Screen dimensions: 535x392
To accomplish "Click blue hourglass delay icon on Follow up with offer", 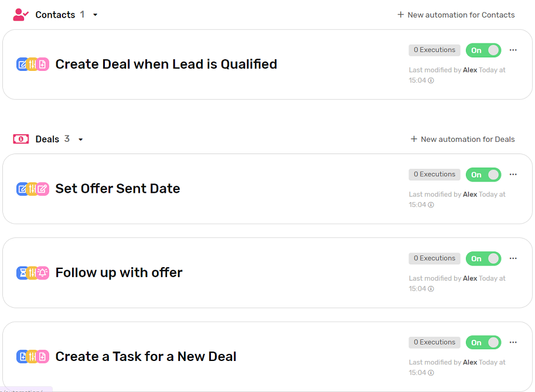I will pos(22,272).
